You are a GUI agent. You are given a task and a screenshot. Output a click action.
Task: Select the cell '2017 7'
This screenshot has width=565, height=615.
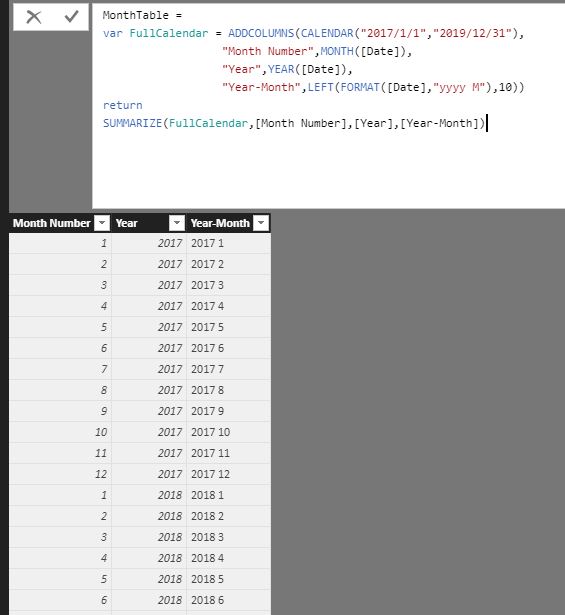[228, 369]
